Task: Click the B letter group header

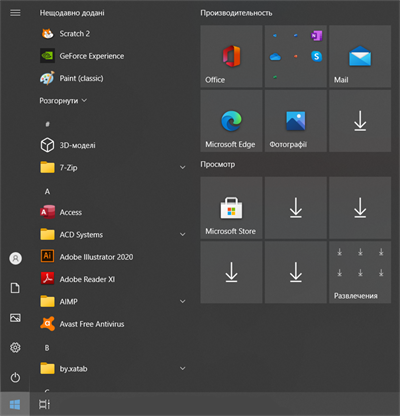Action: pos(47,348)
